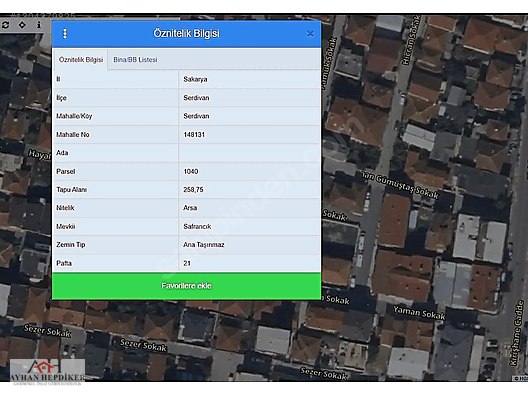Select the Parsel value 1040

(191, 171)
